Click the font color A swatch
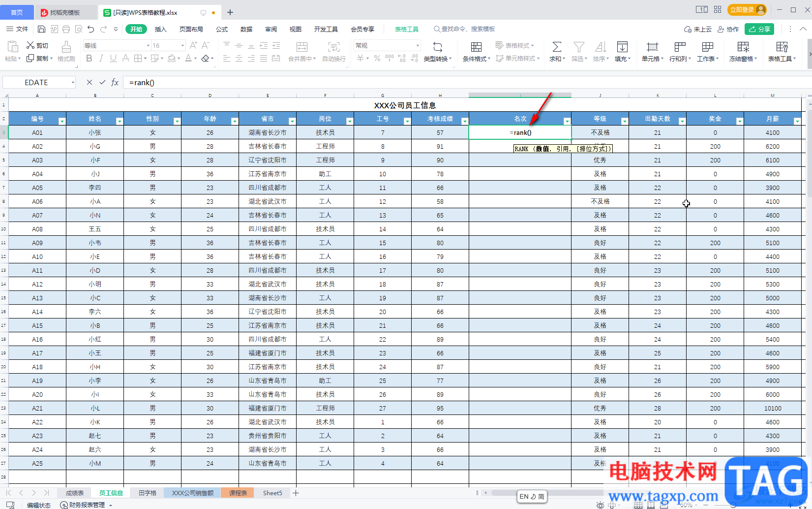This screenshot has height=509, width=812. (x=188, y=58)
